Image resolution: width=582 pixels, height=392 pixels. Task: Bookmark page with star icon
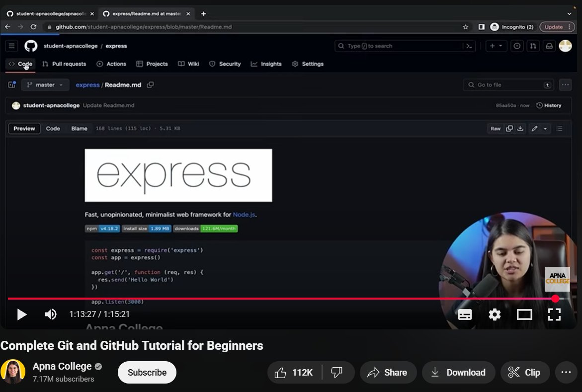point(466,27)
